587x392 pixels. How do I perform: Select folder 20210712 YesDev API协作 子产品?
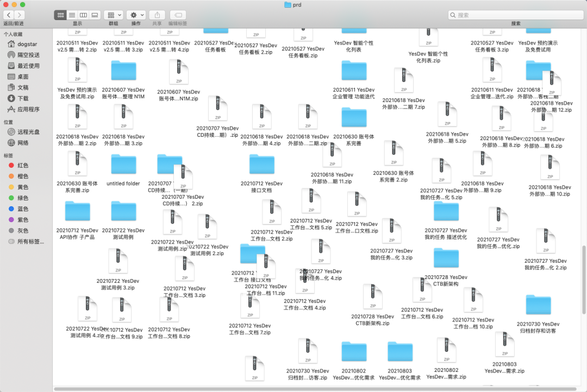[x=77, y=212]
